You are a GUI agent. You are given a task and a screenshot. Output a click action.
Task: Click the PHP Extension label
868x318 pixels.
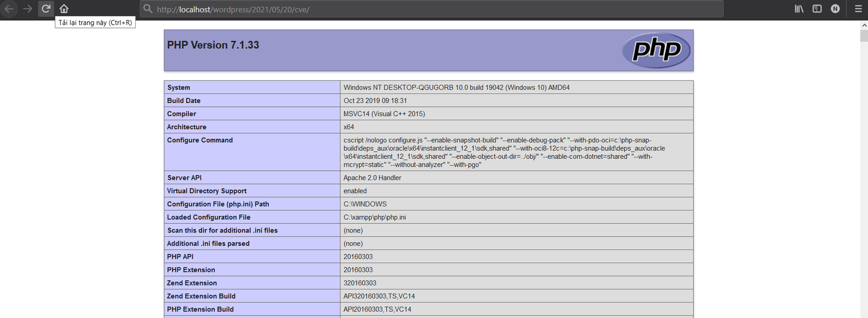[191, 270]
